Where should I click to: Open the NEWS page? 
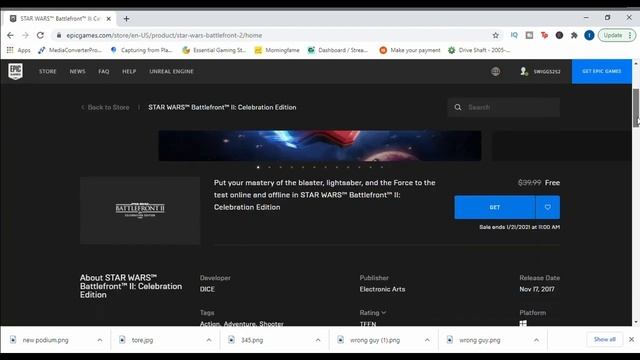click(78, 71)
